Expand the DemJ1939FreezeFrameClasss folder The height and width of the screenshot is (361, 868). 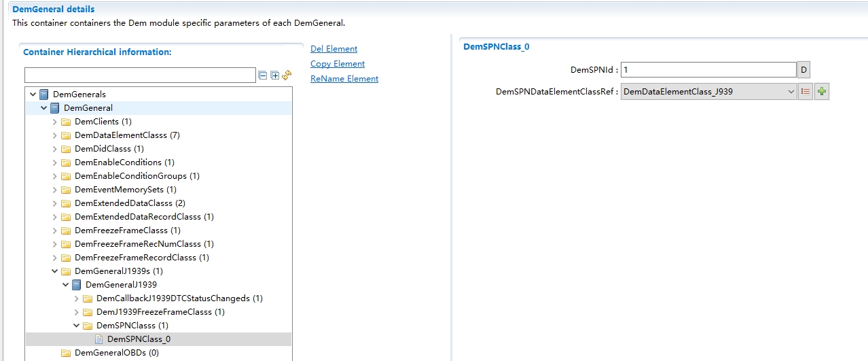coord(77,312)
